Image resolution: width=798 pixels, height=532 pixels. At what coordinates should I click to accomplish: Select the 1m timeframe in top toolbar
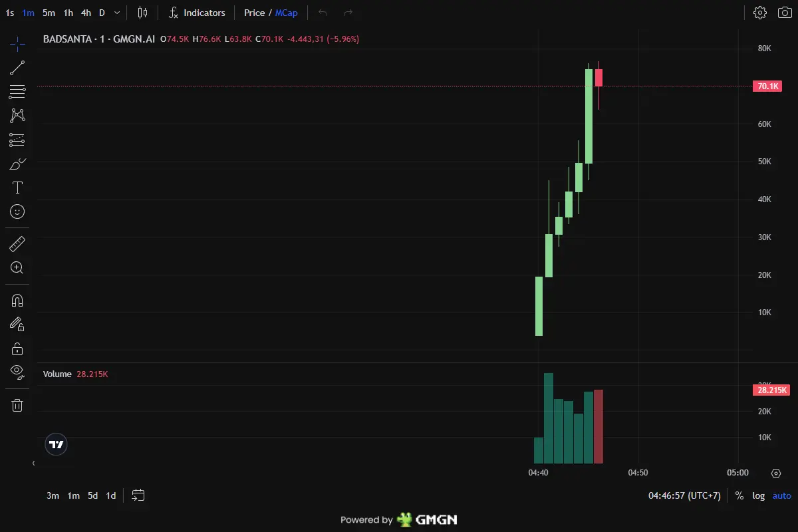[x=29, y=13]
